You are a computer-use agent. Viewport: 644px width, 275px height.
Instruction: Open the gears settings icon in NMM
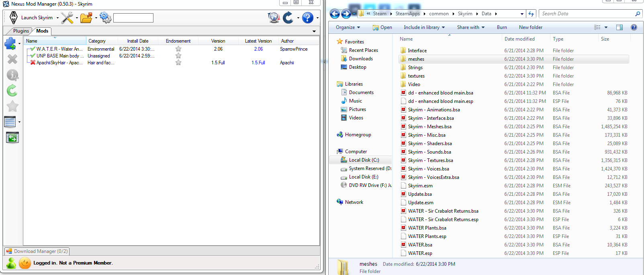pyautogui.click(x=106, y=18)
